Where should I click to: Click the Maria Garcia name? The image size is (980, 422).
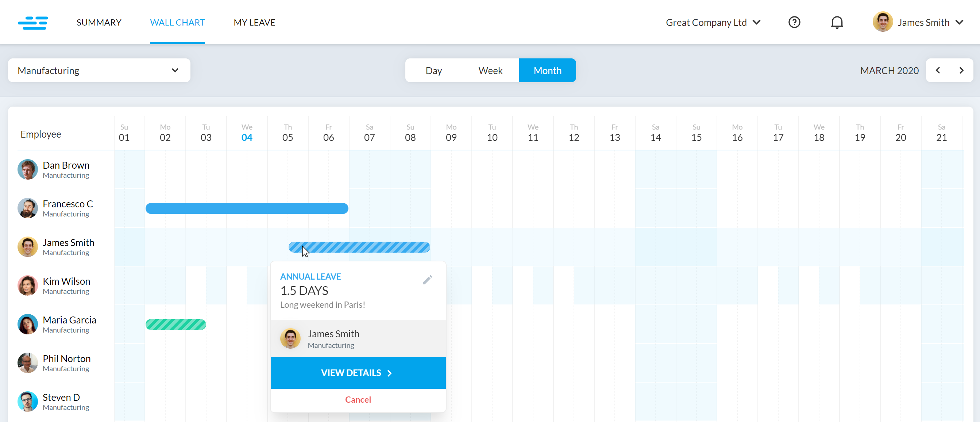coord(69,320)
